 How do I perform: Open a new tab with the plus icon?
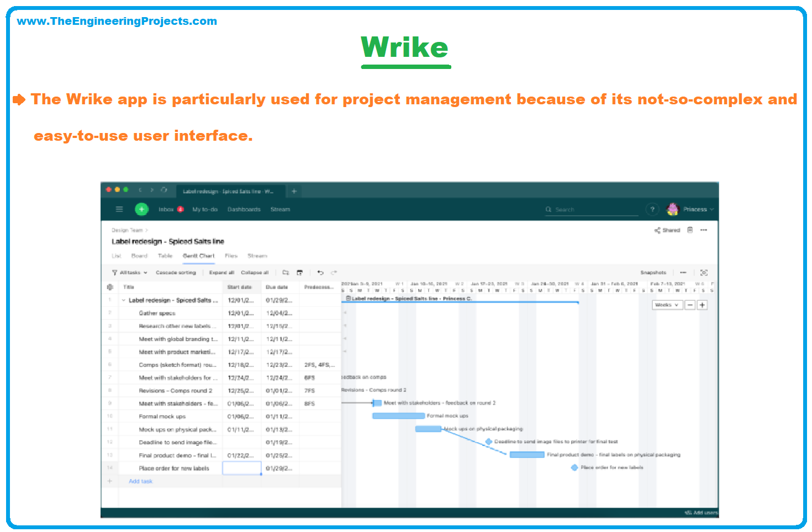pyautogui.click(x=294, y=191)
